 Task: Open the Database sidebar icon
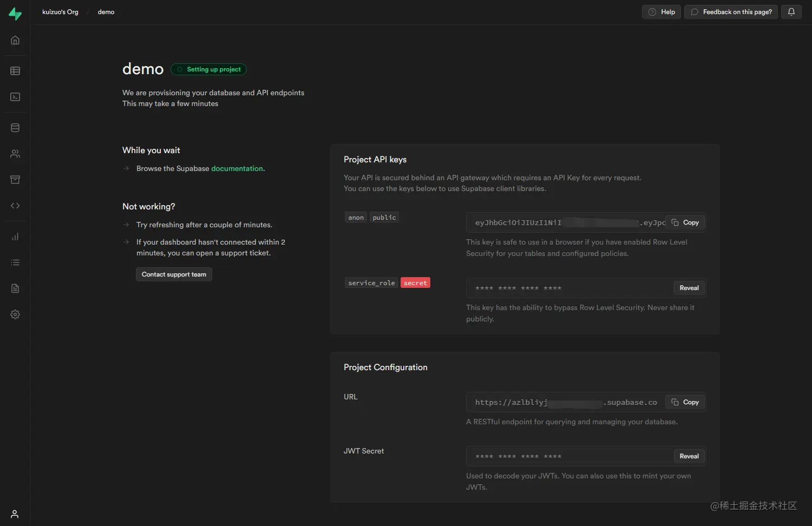pyautogui.click(x=15, y=128)
